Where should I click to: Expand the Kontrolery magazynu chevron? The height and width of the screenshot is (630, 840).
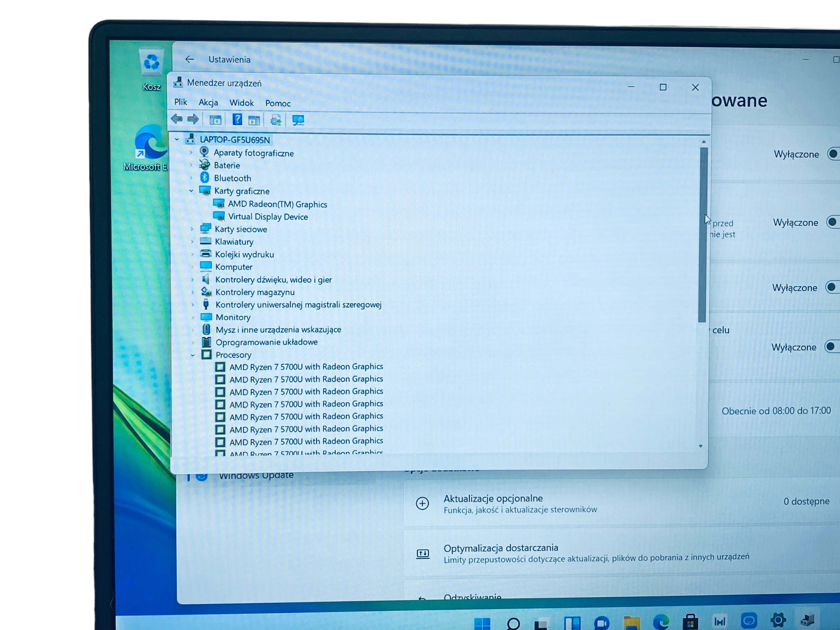pyautogui.click(x=192, y=292)
